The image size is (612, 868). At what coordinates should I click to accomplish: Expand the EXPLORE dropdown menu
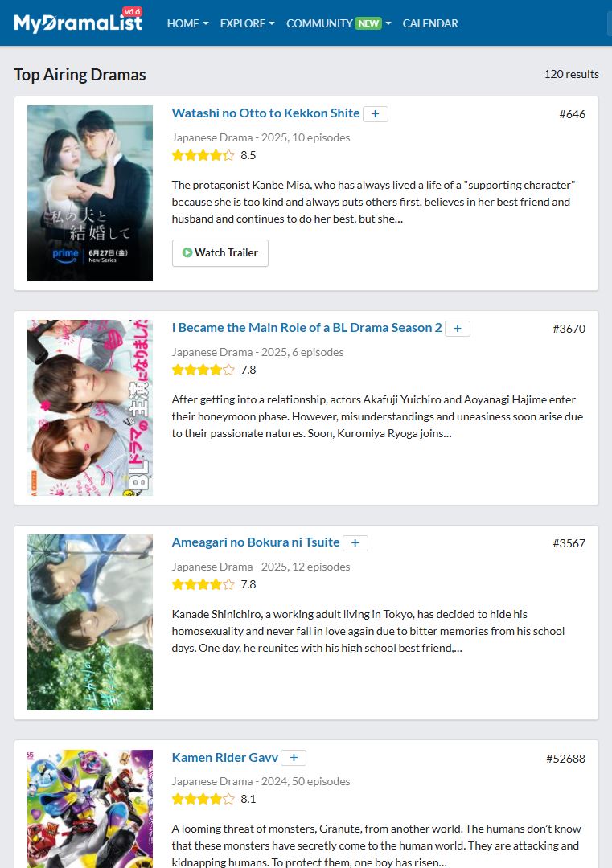point(247,23)
